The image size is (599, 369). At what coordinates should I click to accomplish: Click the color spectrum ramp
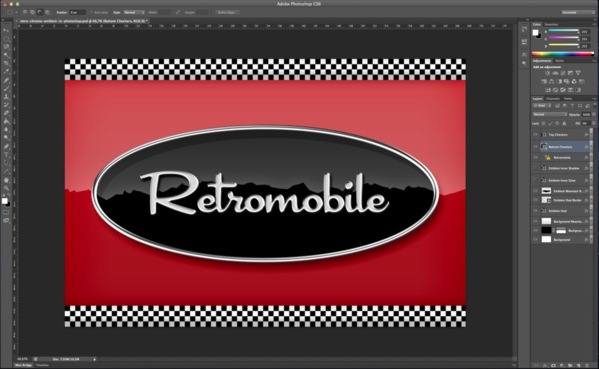pos(563,54)
